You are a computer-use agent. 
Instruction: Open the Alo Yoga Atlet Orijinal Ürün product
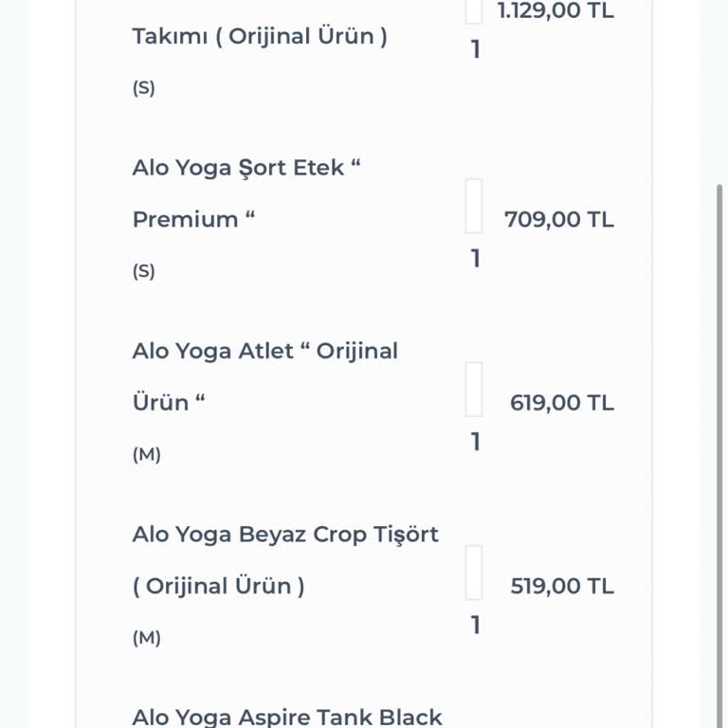(264, 352)
